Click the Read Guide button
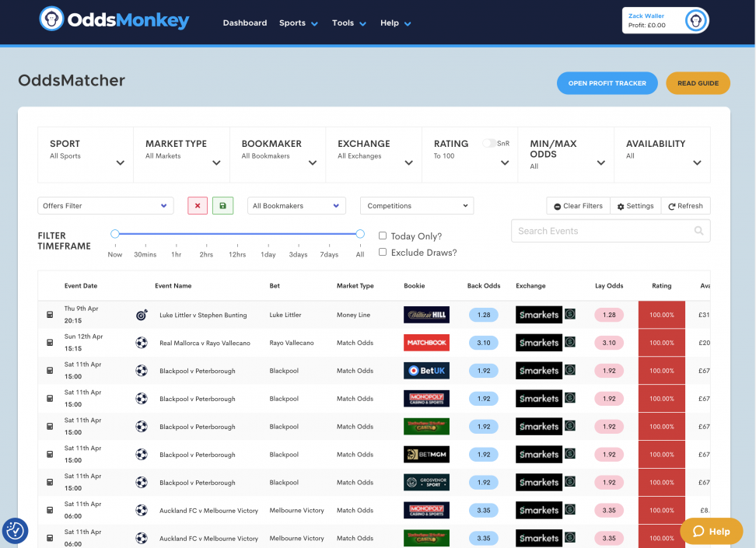The width and height of the screenshot is (756, 548). coord(698,83)
